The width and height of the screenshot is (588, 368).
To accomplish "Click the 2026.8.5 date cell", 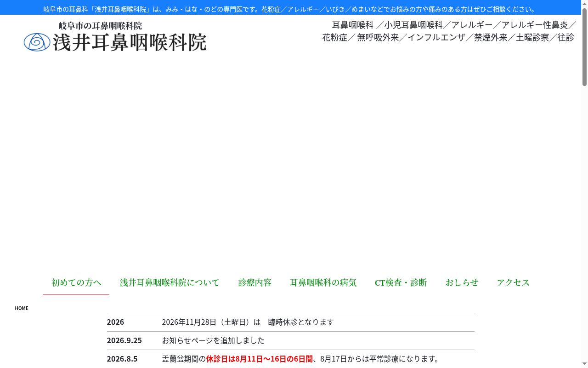I will pyautogui.click(x=122, y=359).
